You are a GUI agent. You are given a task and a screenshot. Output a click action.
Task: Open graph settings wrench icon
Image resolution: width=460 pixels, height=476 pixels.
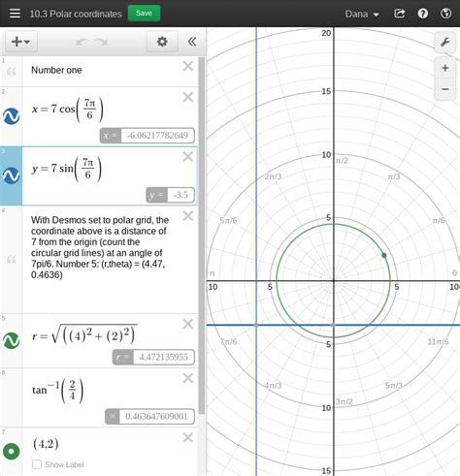[445, 42]
